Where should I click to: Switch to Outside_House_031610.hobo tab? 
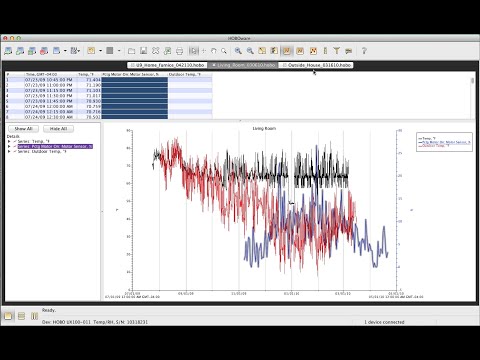(316, 65)
